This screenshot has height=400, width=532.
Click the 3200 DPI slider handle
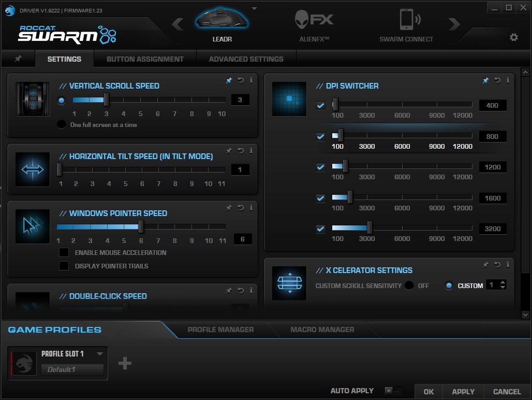point(370,227)
